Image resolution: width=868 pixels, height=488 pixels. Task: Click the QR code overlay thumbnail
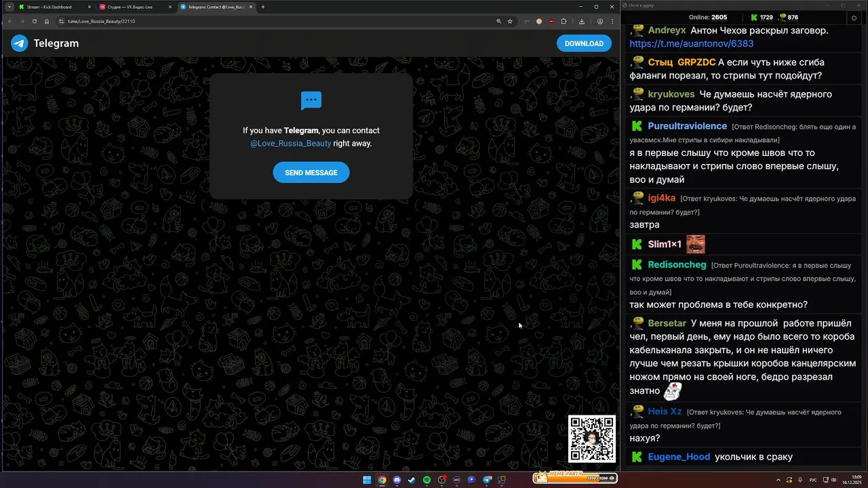tap(592, 439)
